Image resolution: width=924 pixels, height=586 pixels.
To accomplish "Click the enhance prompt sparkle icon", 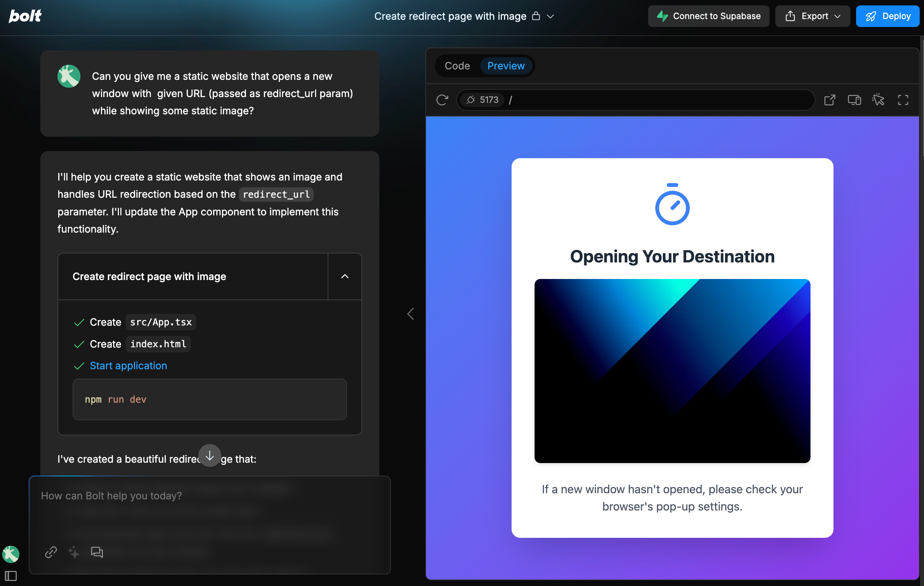I will (x=74, y=552).
